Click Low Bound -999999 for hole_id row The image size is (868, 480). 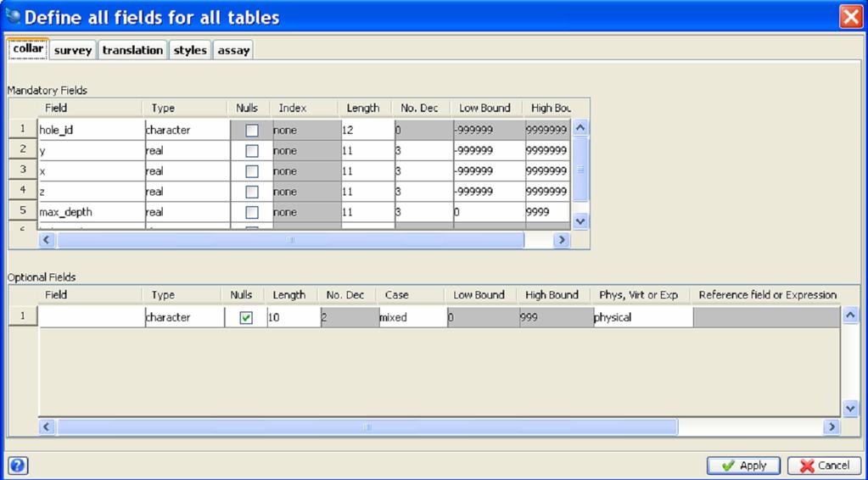coord(490,131)
